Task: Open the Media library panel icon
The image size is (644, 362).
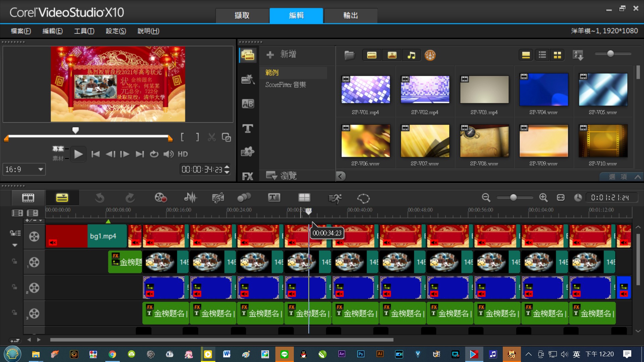Action: (x=248, y=55)
